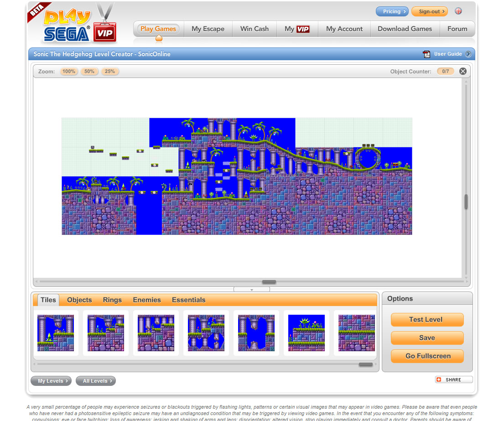Select the third tile thumbnail in the palette
This screenshot has width=504, height=421.
tap(156, 333)
